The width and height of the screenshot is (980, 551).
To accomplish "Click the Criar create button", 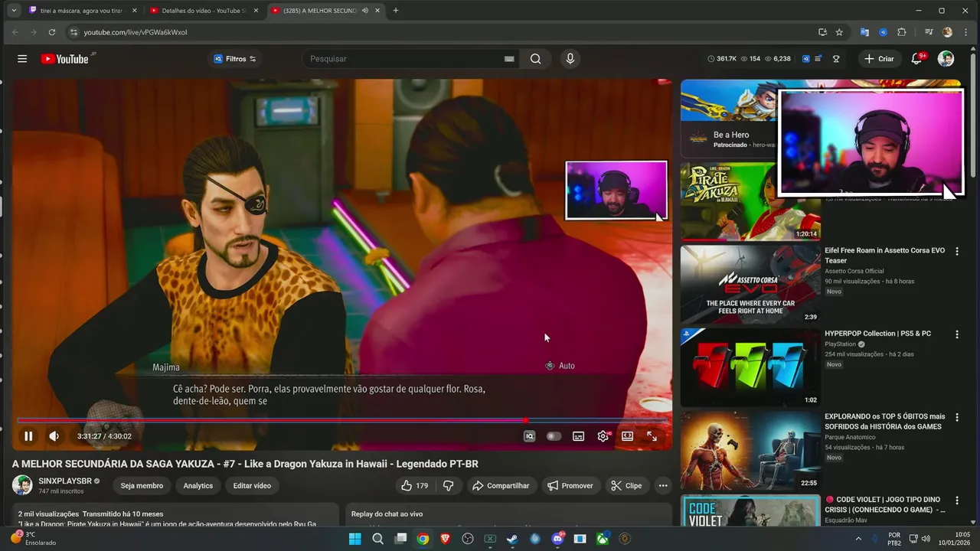I will pos(879,59).
